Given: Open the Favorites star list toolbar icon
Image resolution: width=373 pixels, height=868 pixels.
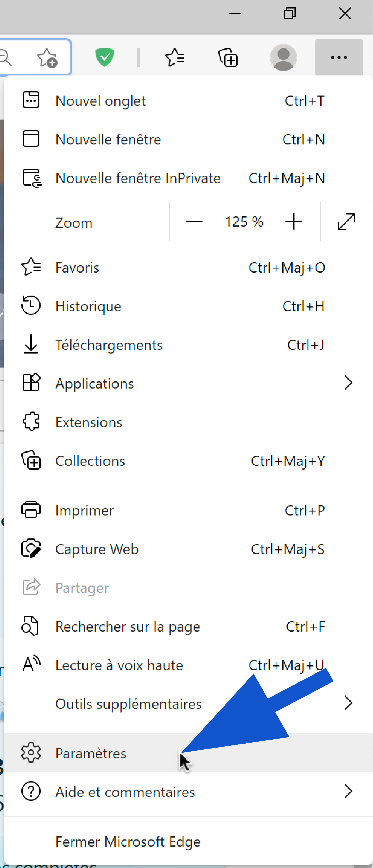Looking at the screenshot, I should pyautogui.click(x=175, y=57).
